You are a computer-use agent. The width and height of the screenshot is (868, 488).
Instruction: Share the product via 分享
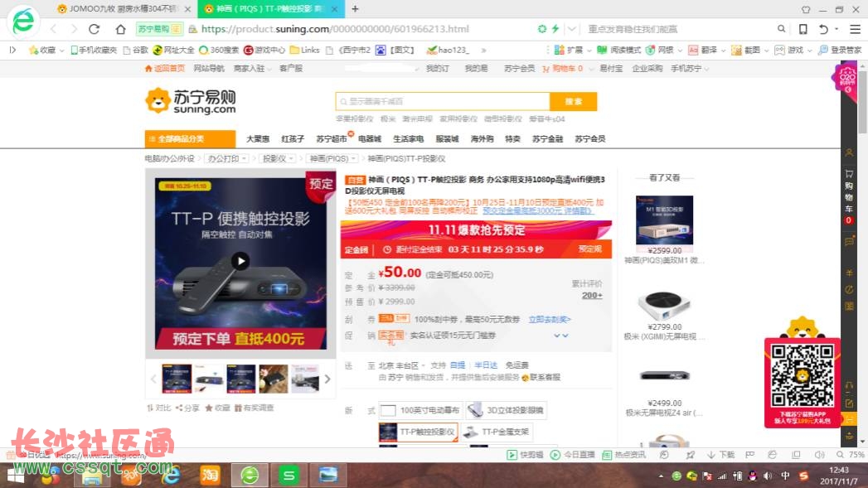187,408
